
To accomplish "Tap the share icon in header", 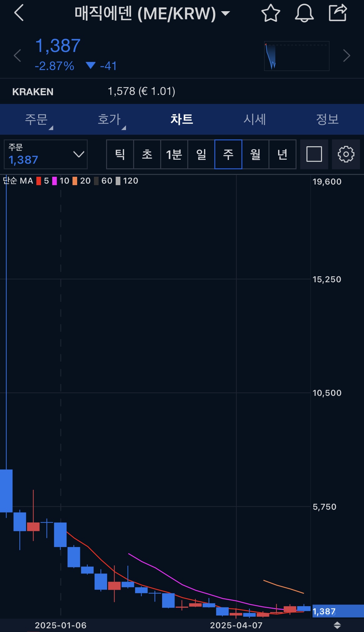I will coord(338,13).
